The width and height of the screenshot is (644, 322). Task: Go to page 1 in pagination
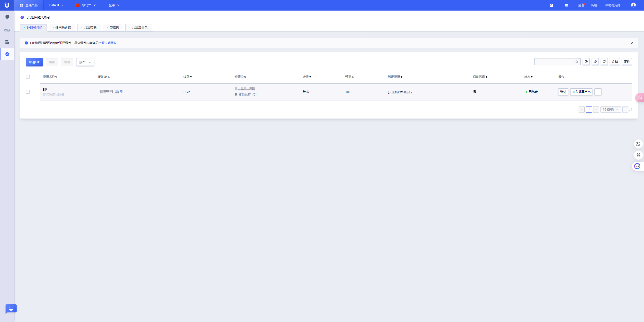coord(589,110)
